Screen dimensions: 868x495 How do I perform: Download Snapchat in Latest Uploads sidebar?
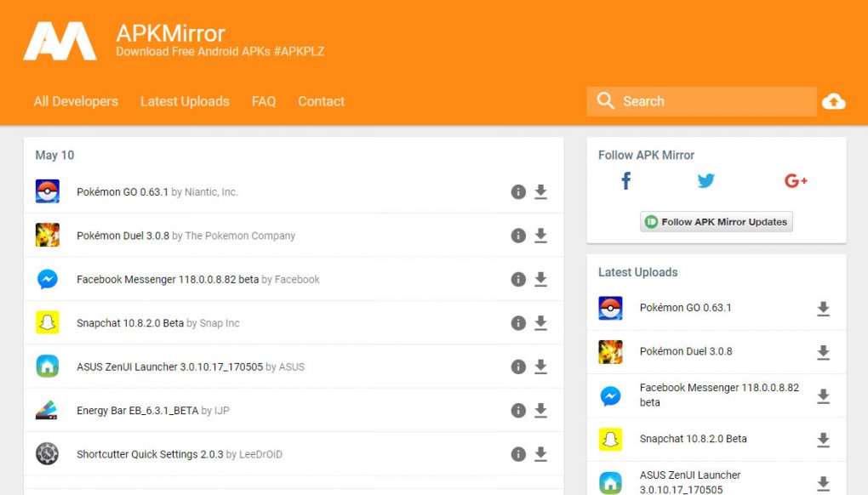click(x=824, y=440)
